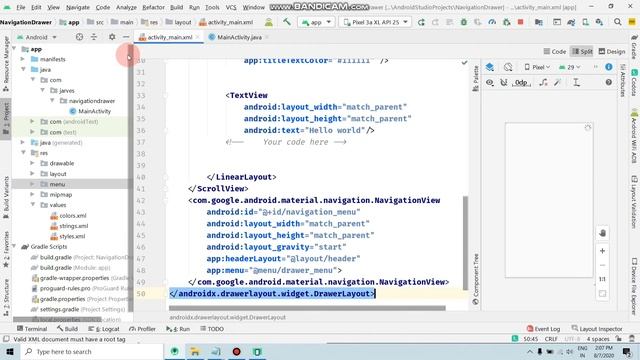Click the Pan hand tool icon
The width and height of the screenshot is (640, 360).
(602, 233)
